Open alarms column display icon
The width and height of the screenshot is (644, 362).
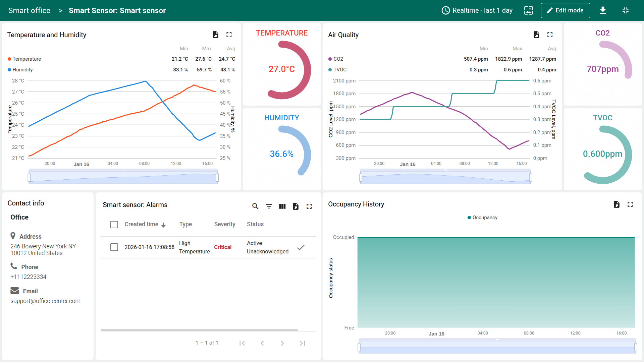click(x=282, y=206)
